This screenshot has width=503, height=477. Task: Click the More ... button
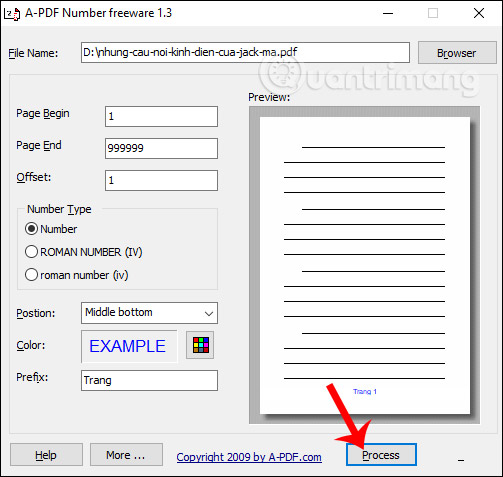click(x=126, y=455)
